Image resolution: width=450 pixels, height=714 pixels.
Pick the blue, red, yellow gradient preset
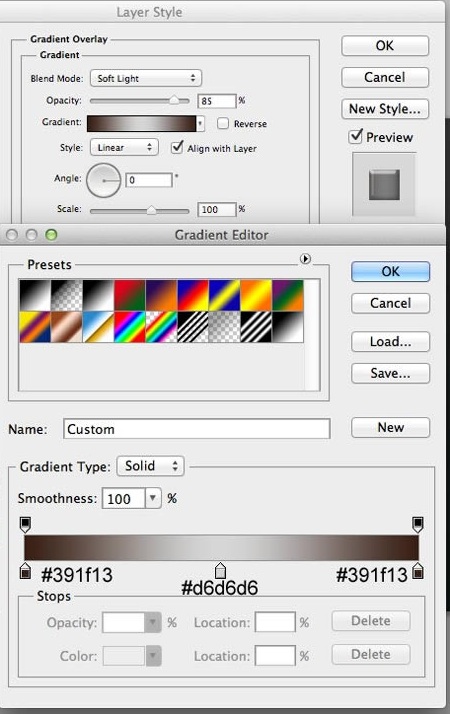(193, 295)
